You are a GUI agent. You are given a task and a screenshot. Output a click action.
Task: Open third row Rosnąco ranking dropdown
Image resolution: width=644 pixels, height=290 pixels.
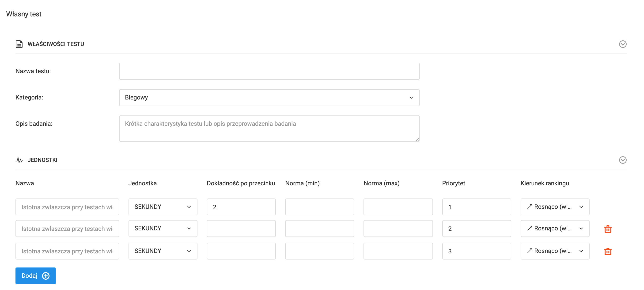(x=555, y=251)
